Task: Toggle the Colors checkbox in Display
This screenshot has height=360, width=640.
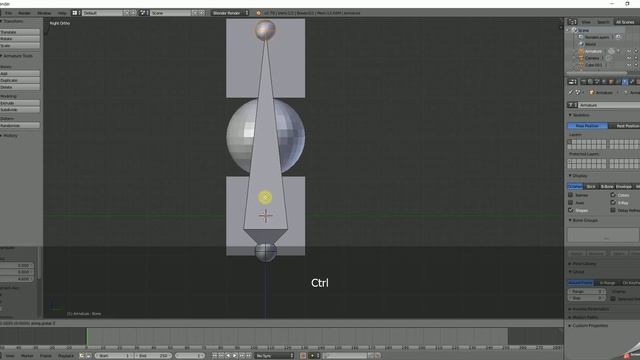Action: pyautogui.click(x=613, y=195)
